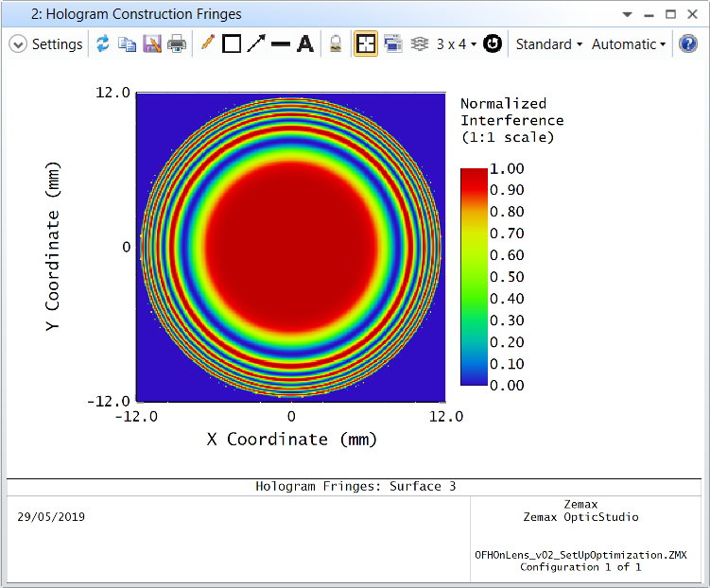
Task: Toggle the window lock icon
Action: coord(336,43)
